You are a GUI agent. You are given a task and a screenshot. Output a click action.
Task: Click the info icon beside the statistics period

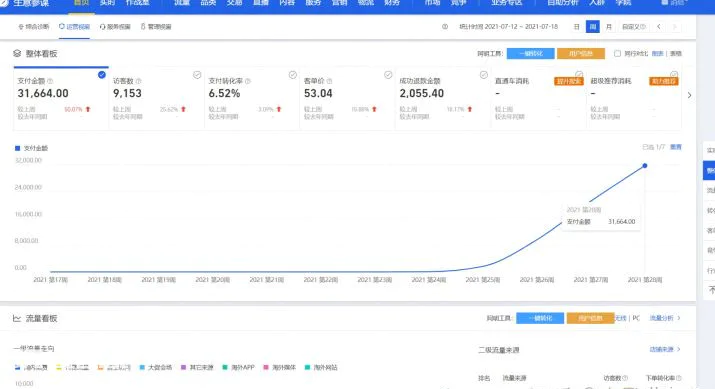pos(445,27)
